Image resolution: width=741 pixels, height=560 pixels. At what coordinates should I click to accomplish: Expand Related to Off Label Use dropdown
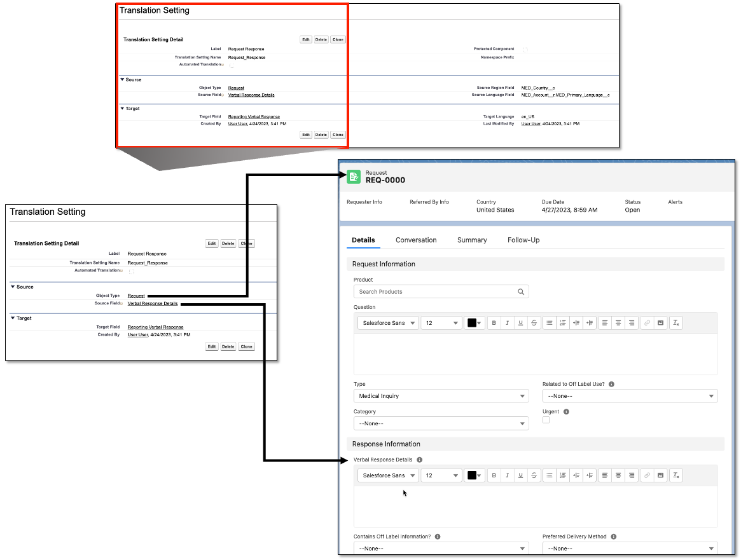click(x=630, y=396)
